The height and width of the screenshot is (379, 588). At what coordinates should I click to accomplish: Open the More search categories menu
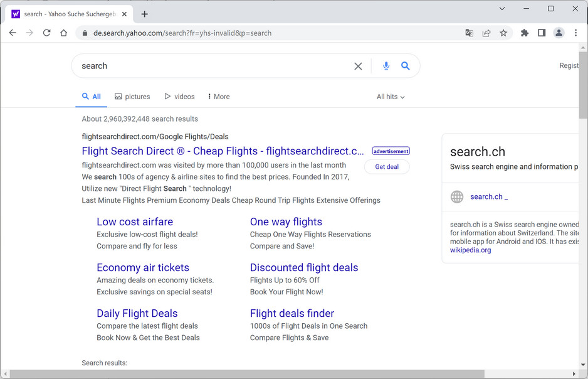click(219, 97)
